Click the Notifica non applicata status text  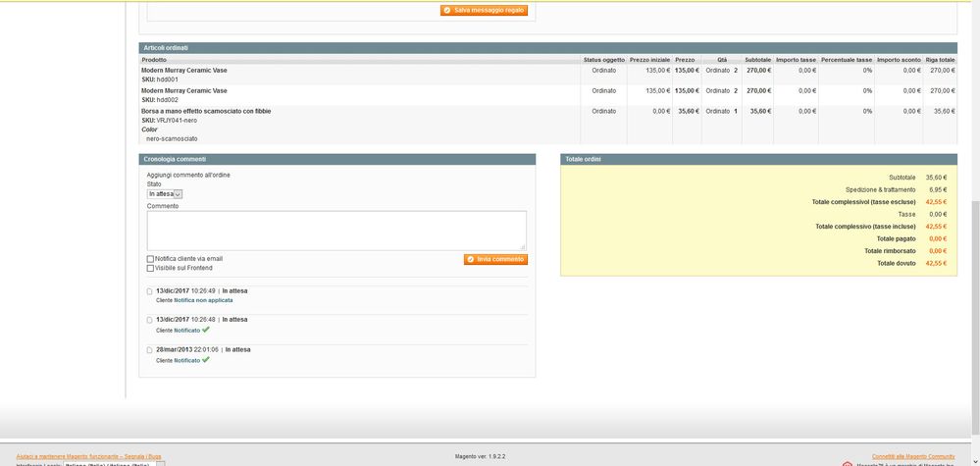point(203,300)
